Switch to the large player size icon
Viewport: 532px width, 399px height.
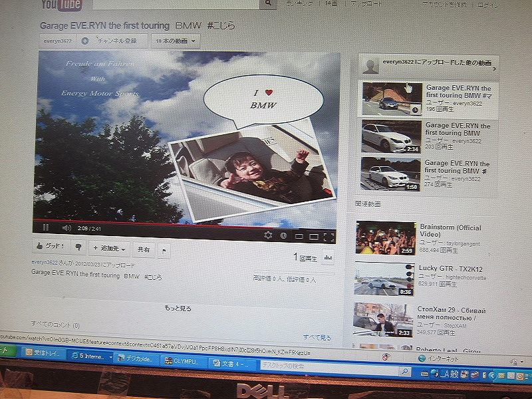(313, 237)
